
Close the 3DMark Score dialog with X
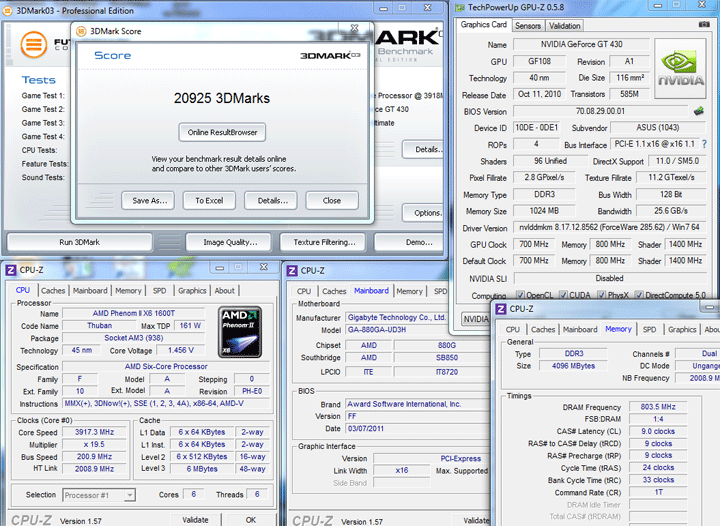pos(354,28)
